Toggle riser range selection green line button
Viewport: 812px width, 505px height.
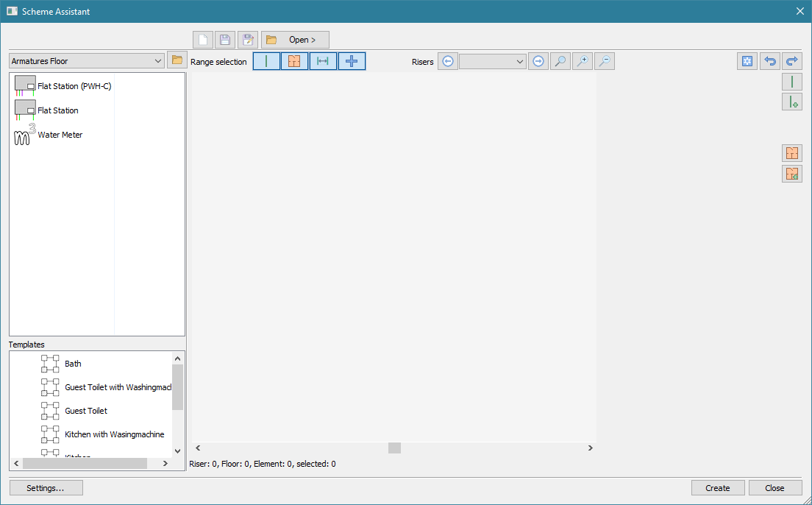(x=266, y=61)
